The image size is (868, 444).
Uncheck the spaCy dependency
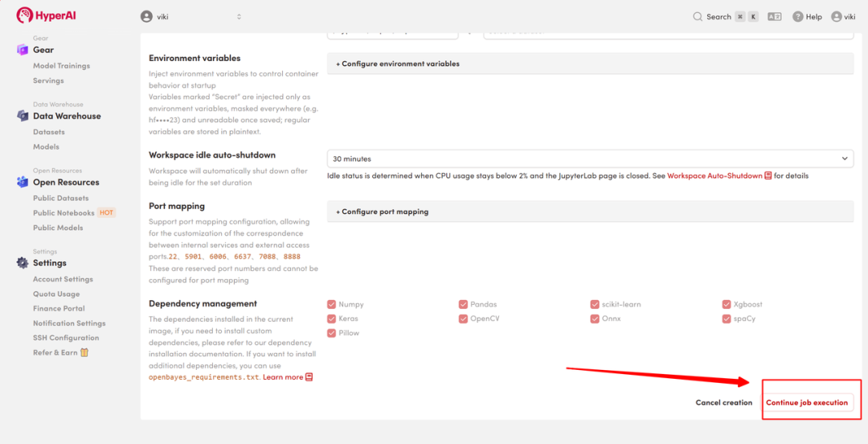[727, 319]
